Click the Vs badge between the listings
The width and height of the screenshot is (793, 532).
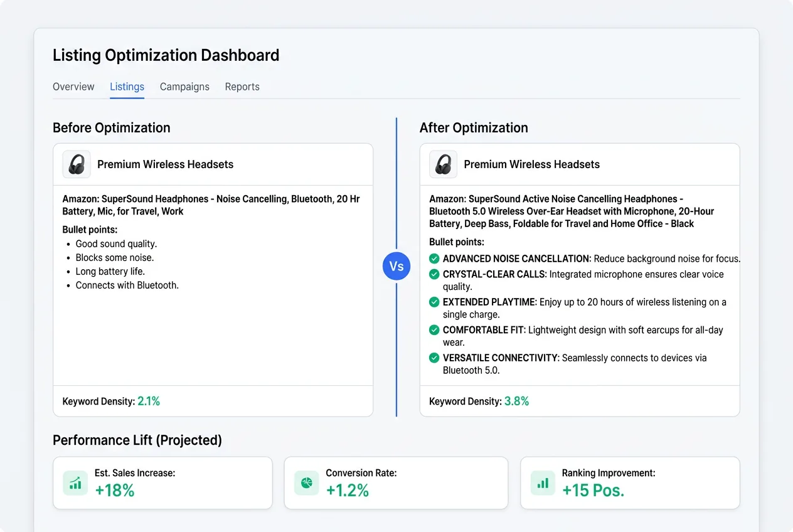396,266
